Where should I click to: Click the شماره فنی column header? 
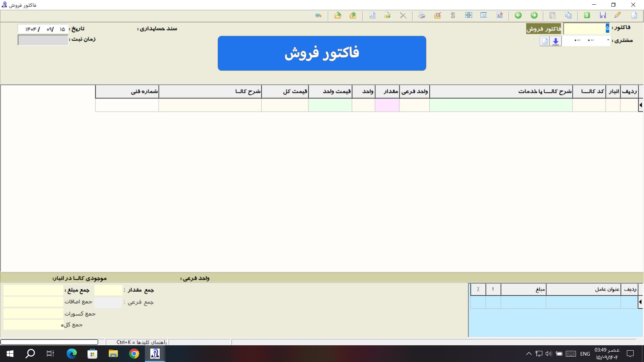[x=127, y=92]
